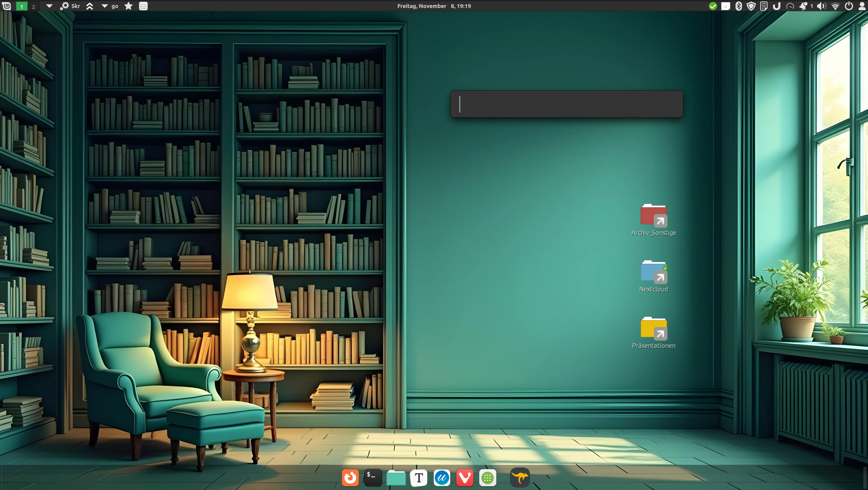Open the green app grid launcher
The image size is (868, 490).
pyautogui.click(x=487, y=478)
